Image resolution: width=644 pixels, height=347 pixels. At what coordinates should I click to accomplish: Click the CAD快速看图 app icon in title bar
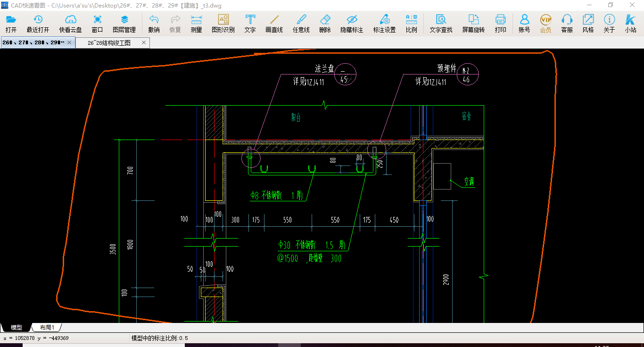click(x=5, y=5)
